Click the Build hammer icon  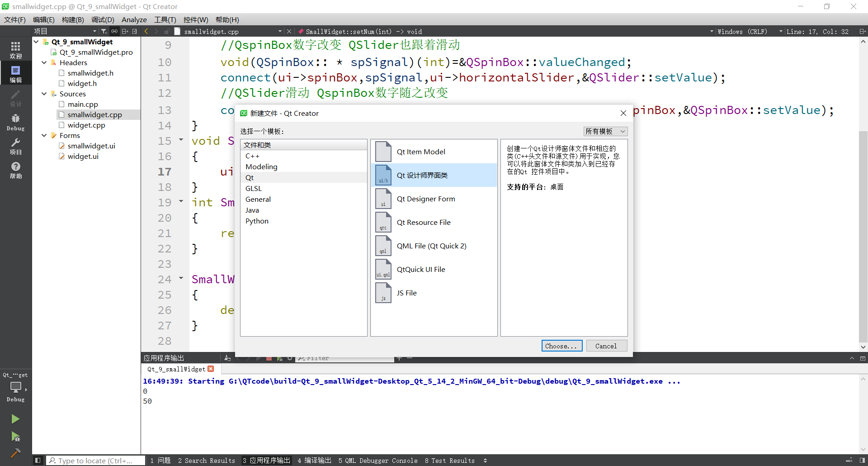(x=15, y=452)
